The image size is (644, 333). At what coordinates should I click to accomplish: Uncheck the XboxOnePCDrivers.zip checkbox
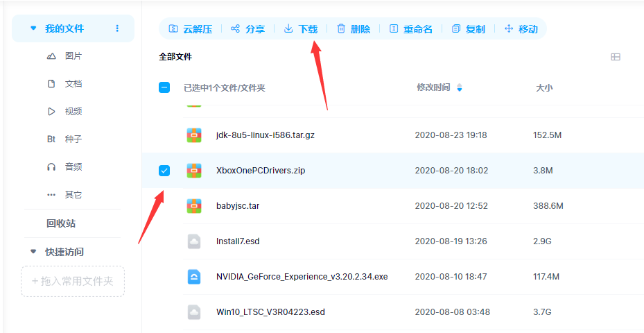pyautogui.click(x=164, y=171)
